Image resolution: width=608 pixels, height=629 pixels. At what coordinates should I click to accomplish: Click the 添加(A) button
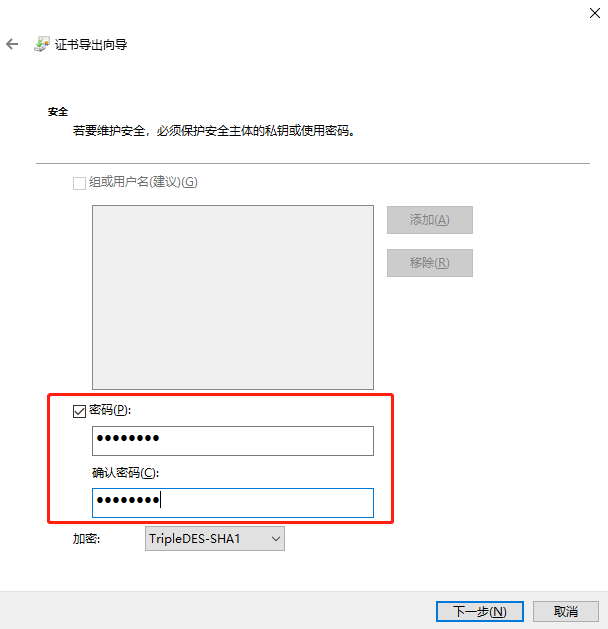tap(430, 220)
